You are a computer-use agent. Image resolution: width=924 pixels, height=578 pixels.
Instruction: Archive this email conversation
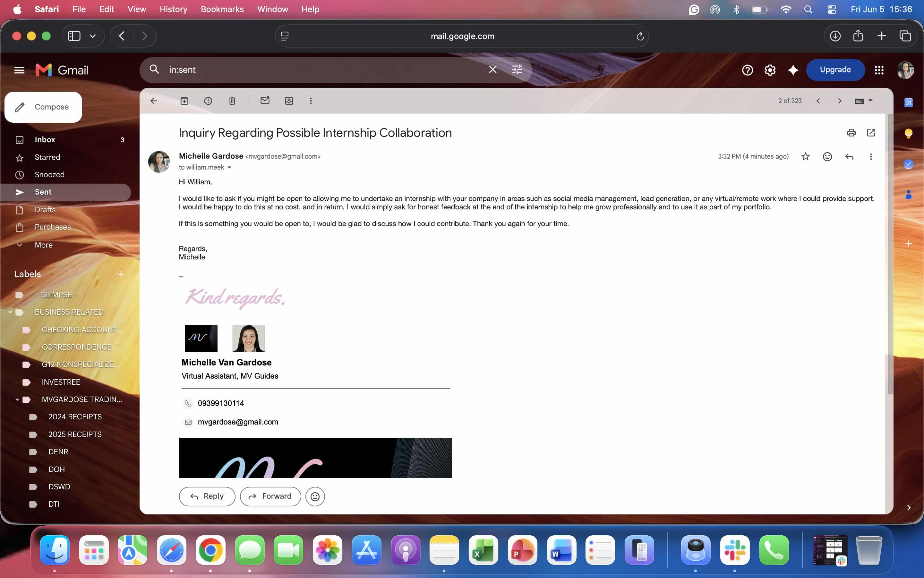click(184, 101)
